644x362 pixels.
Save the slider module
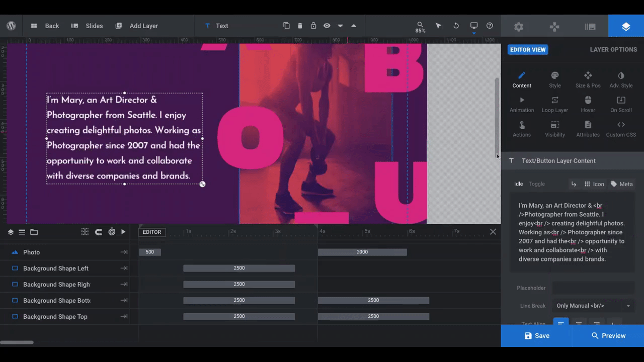[x=536, y=336]
